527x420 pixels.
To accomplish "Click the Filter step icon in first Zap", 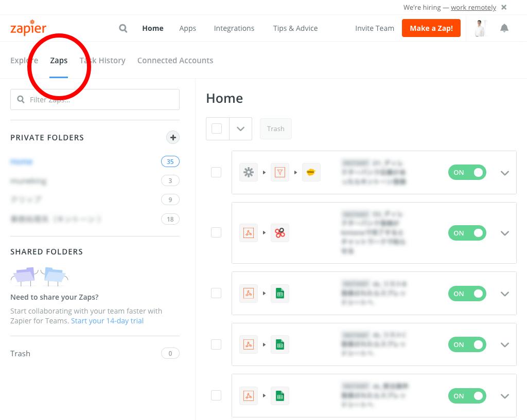I will 279,172.
